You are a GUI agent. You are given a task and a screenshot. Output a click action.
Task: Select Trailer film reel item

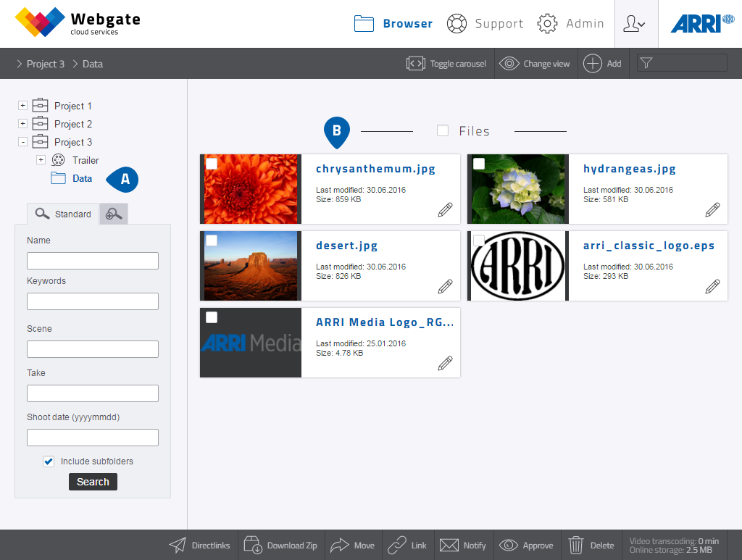point(58,160)
